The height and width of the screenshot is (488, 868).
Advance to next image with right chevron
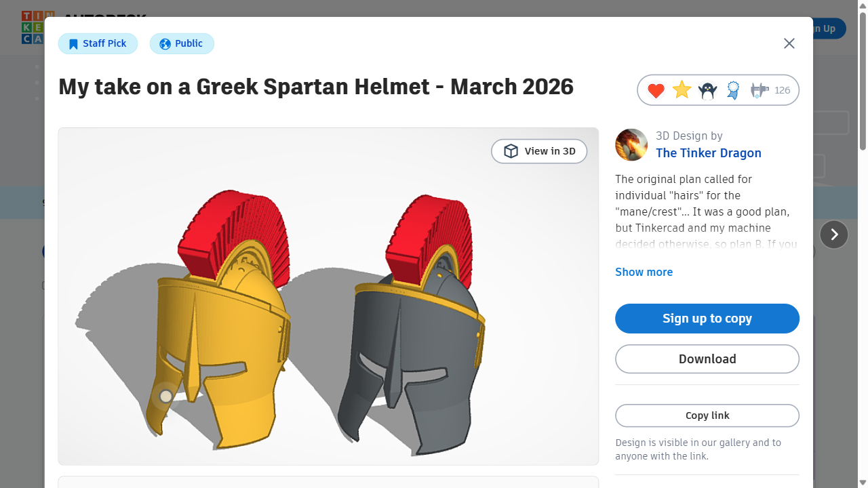tap(834, 234)
